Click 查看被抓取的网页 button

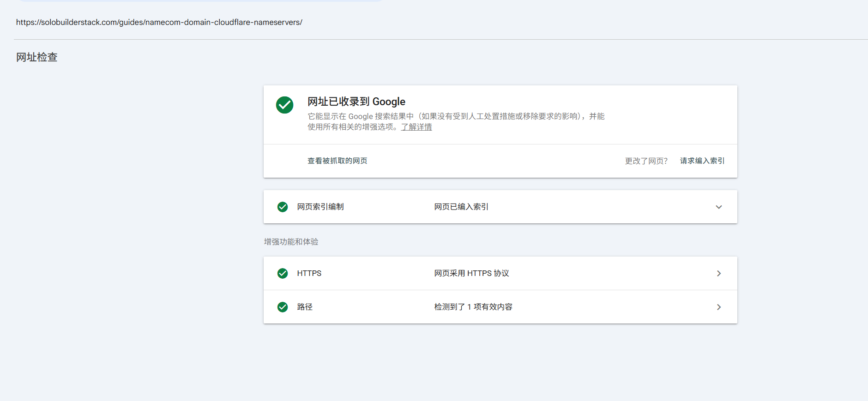coord(338,161)
